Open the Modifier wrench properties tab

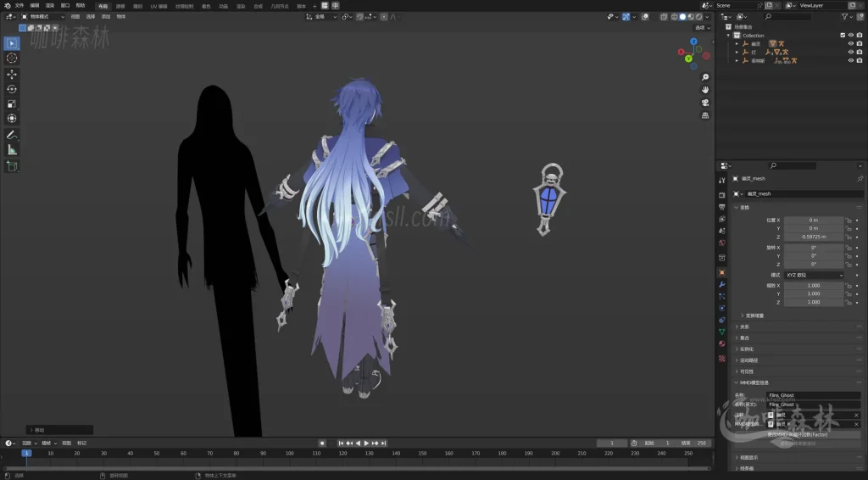722,285
